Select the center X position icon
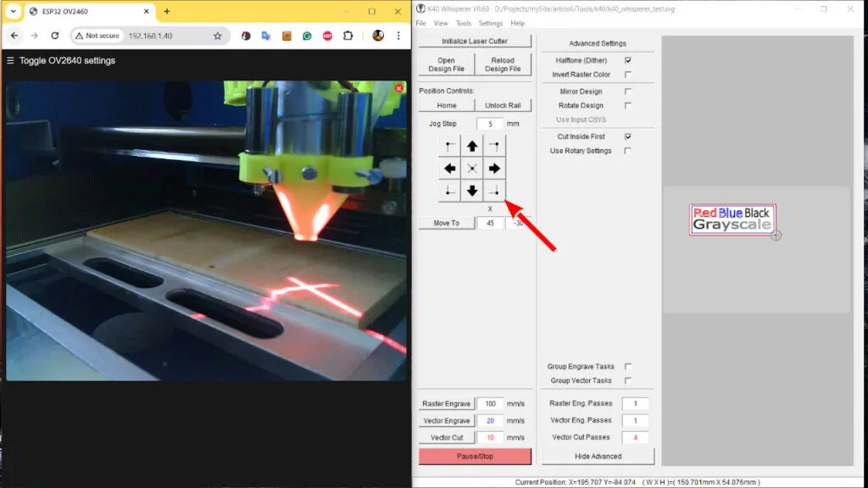The image size is (868, 488). [474, 168]
